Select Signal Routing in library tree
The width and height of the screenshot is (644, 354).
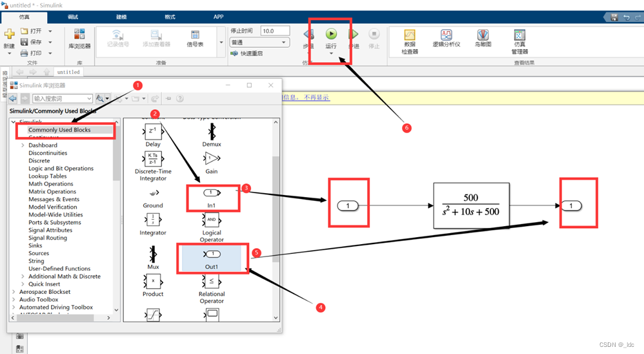coord(47,238)
